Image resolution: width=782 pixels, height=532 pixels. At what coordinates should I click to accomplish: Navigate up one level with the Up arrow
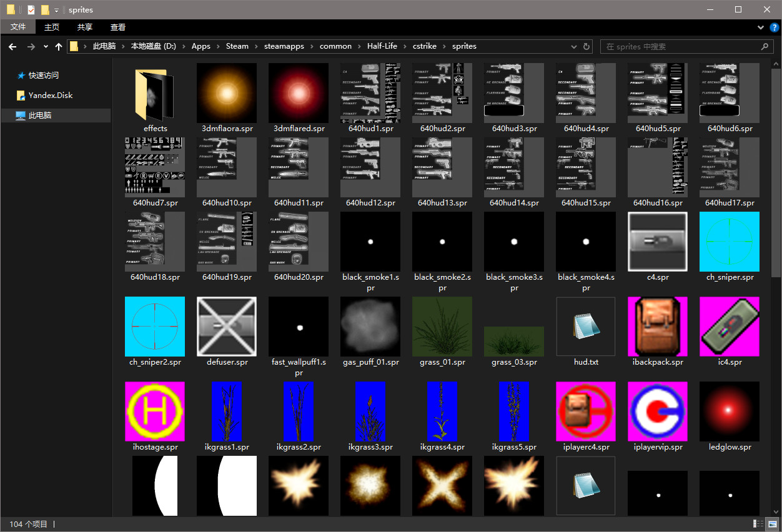tap(58, 46)
